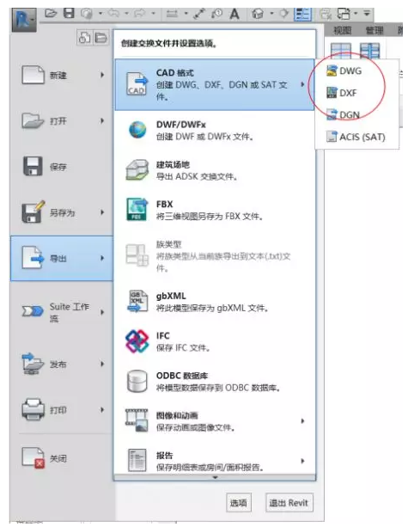Expand the New (新建) submenu arrow
Viewport: 420px width, 527px height.
102,75
